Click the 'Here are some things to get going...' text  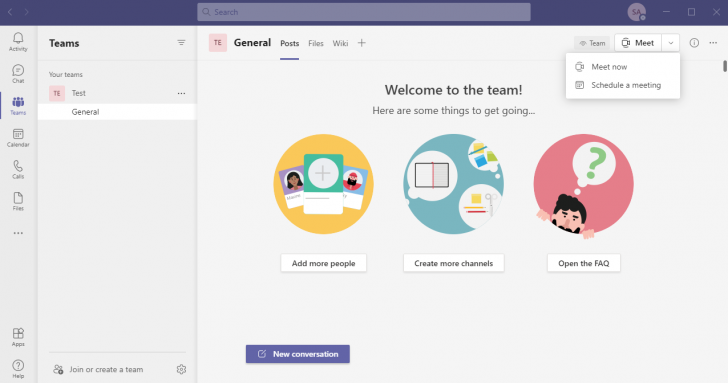coord(454,111)
